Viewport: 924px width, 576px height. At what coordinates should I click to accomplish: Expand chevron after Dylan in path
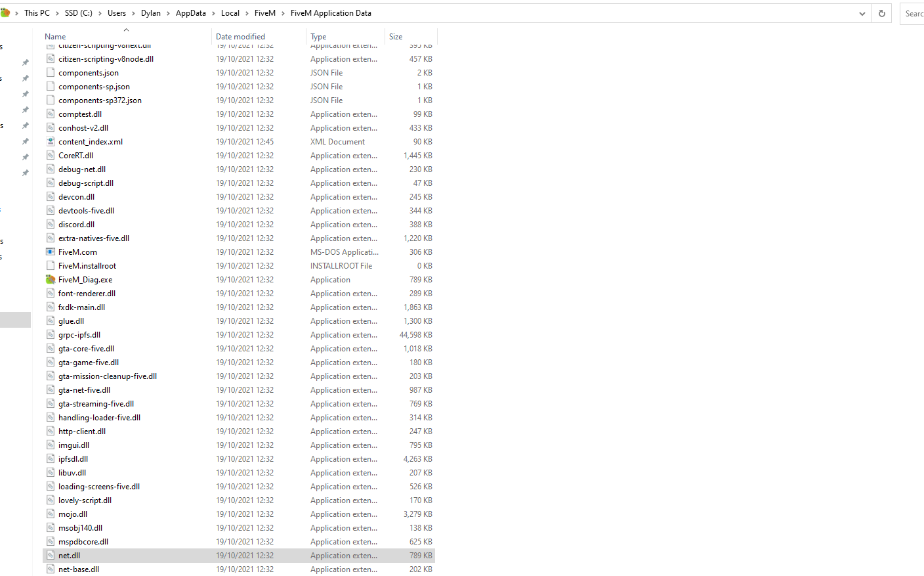[x=169, y=13]
